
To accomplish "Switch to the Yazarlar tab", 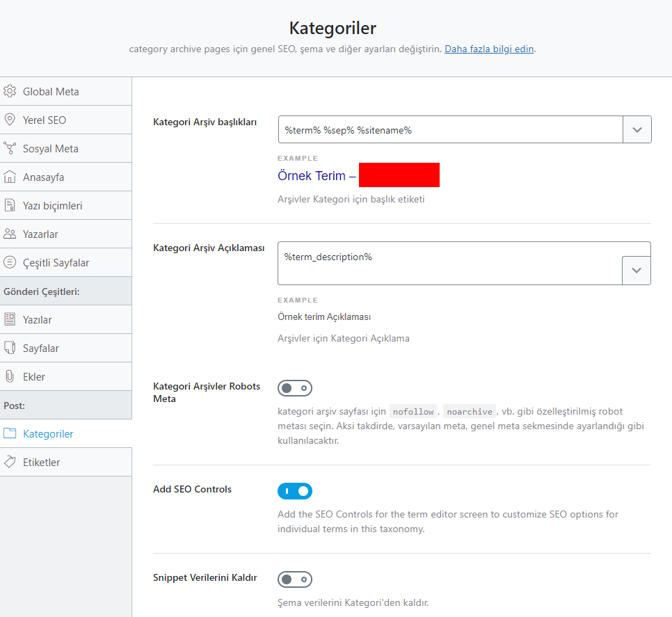I will [x=66, y=234].
